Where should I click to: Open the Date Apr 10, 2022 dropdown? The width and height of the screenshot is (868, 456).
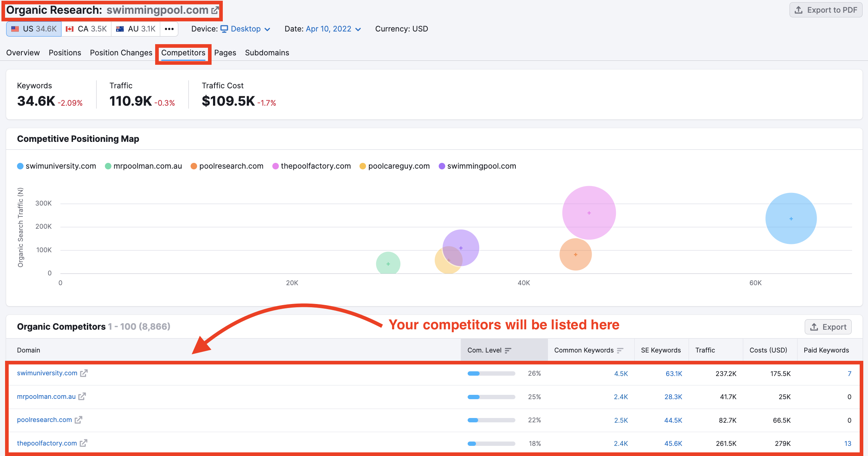333,29
